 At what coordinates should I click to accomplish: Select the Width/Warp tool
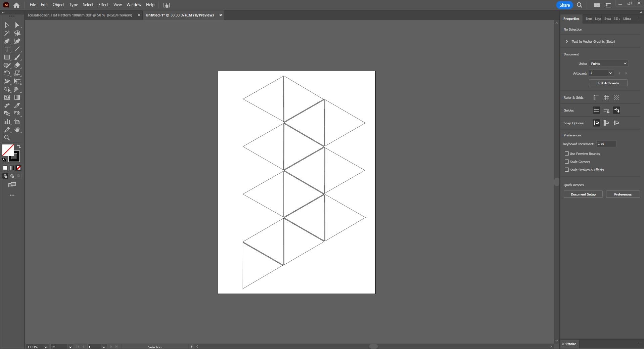[x=7, y=82]
